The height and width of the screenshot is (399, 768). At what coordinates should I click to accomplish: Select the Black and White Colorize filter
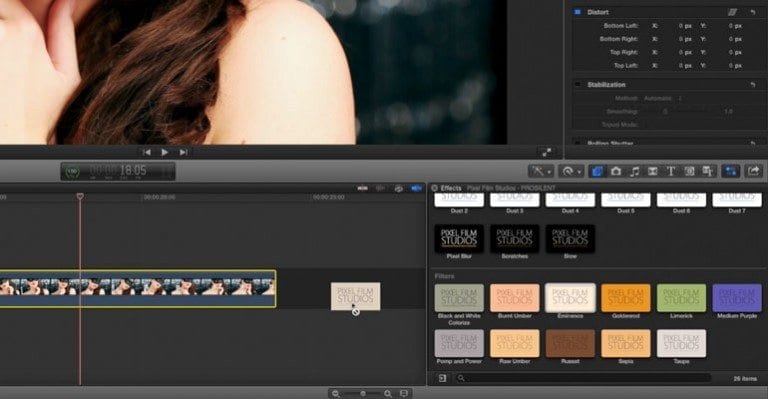(459, 298)
